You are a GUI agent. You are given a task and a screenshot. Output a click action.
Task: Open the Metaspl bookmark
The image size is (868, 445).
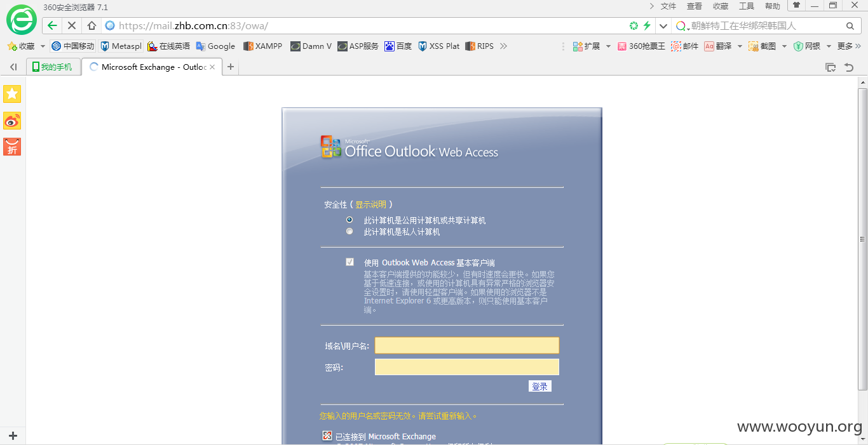coord(121,46)
